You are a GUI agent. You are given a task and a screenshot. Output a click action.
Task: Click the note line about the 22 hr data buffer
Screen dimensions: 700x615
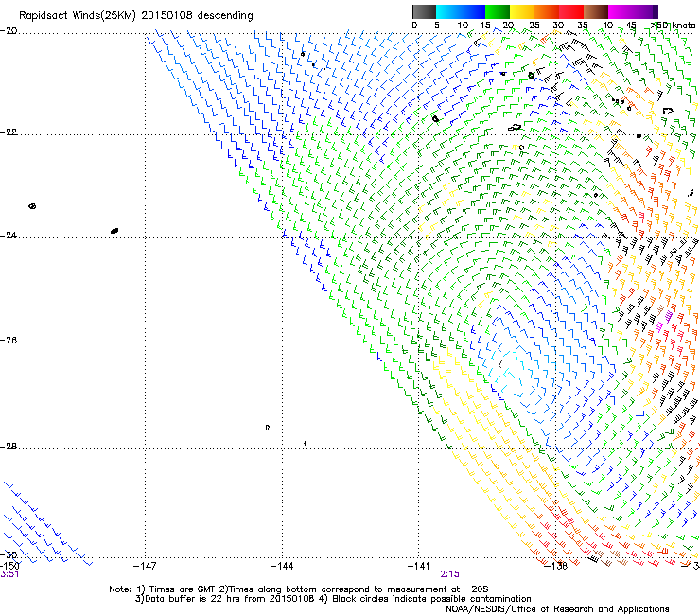333,599
